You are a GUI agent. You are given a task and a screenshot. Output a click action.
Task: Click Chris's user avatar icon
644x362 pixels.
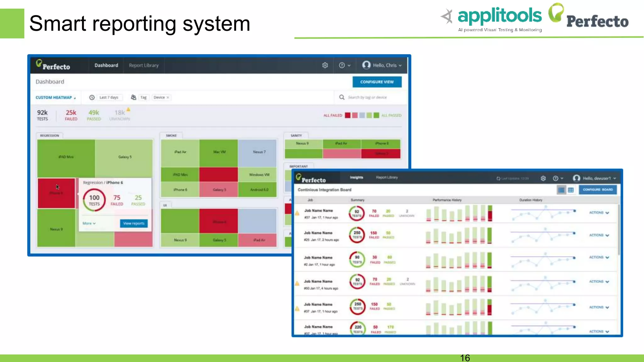[x=366, y=65]
